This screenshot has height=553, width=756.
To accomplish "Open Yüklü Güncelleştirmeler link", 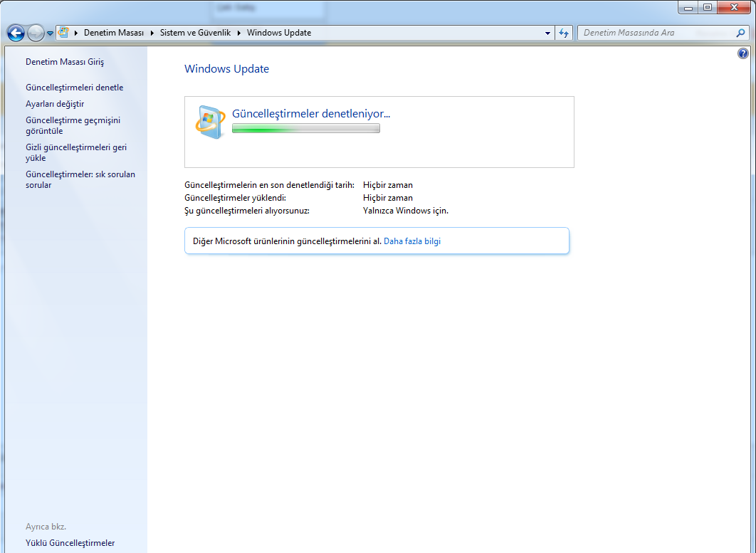I will [x=70, y=543].
